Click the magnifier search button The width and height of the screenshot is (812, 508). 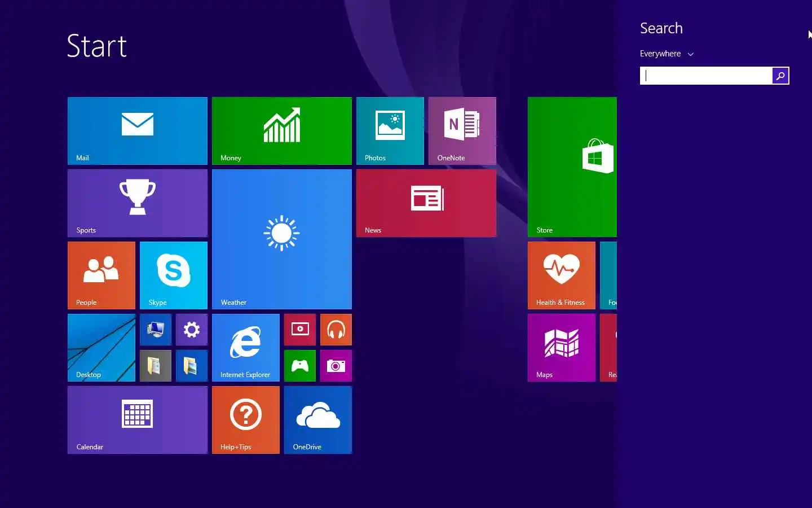point(780,76)
